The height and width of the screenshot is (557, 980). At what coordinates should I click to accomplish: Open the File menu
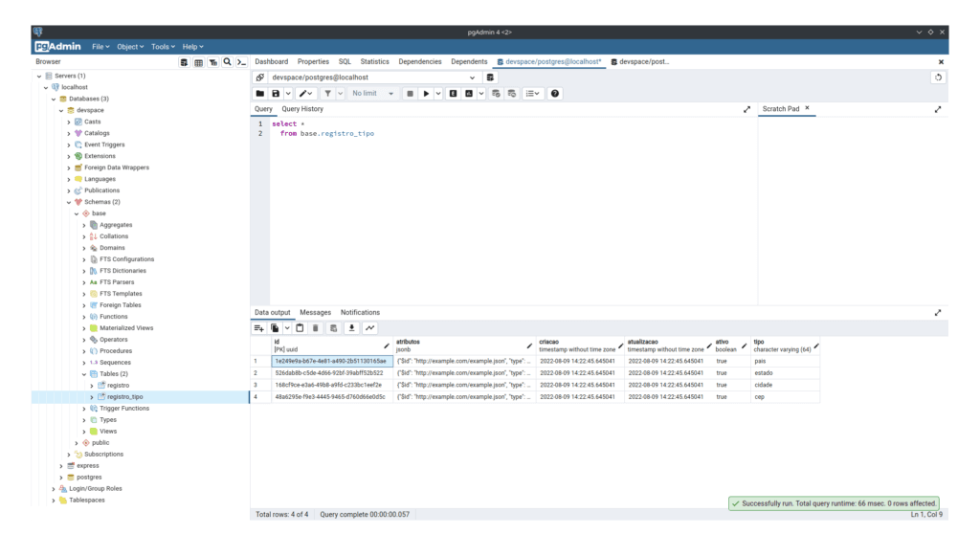tap(100, 47)
